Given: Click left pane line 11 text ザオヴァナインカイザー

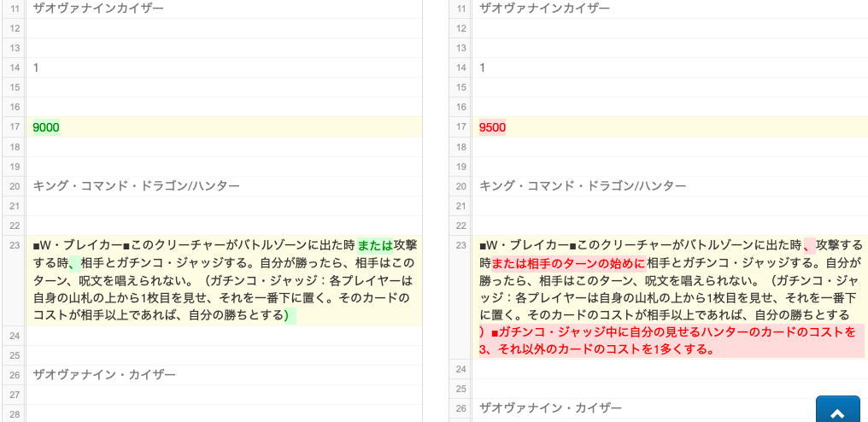Looking at the screenshot, I should pyautogui.click(x=98, y=9).
